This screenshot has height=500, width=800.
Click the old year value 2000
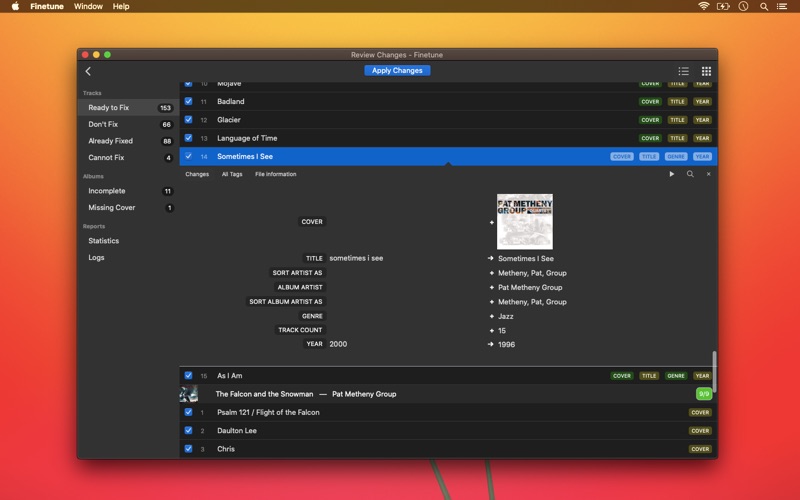click(338, 344)
